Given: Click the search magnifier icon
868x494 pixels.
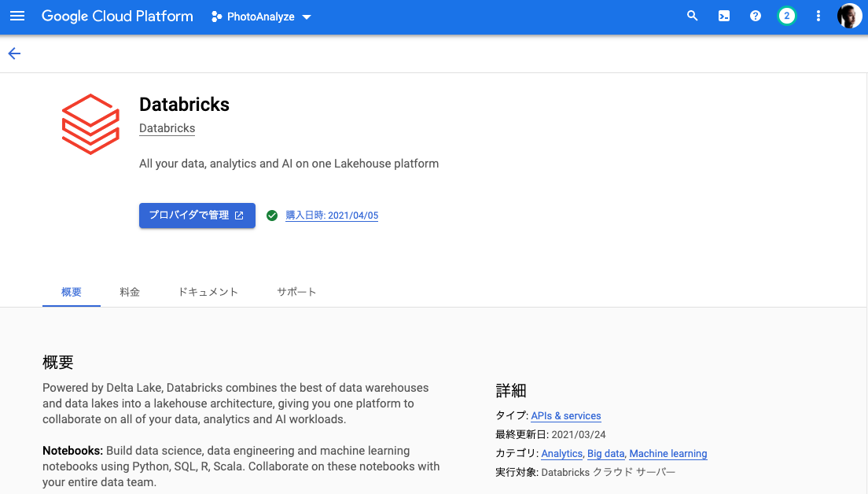Looking at the screenshot, I should click(x=692, y=16).
